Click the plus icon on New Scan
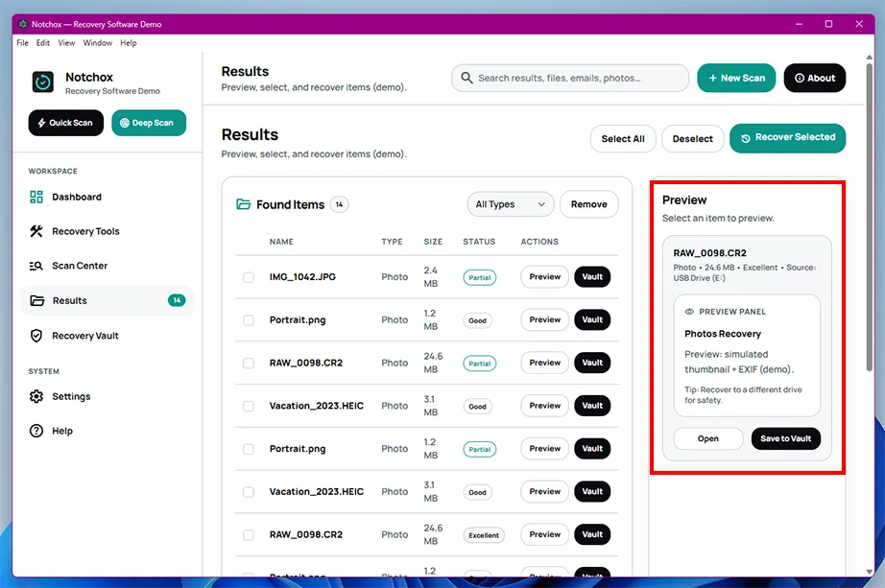 tap(713, 79)
